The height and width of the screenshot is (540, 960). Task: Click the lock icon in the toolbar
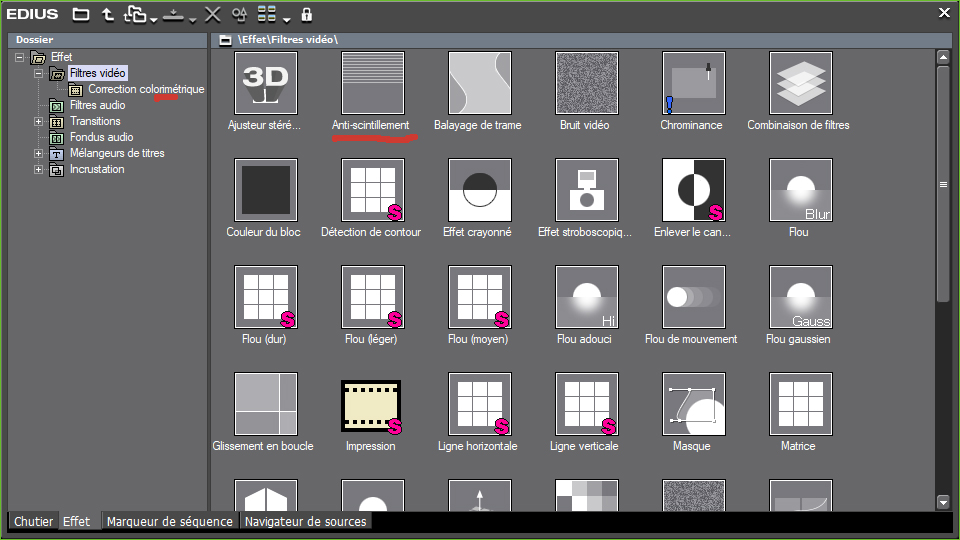(307, 14)
